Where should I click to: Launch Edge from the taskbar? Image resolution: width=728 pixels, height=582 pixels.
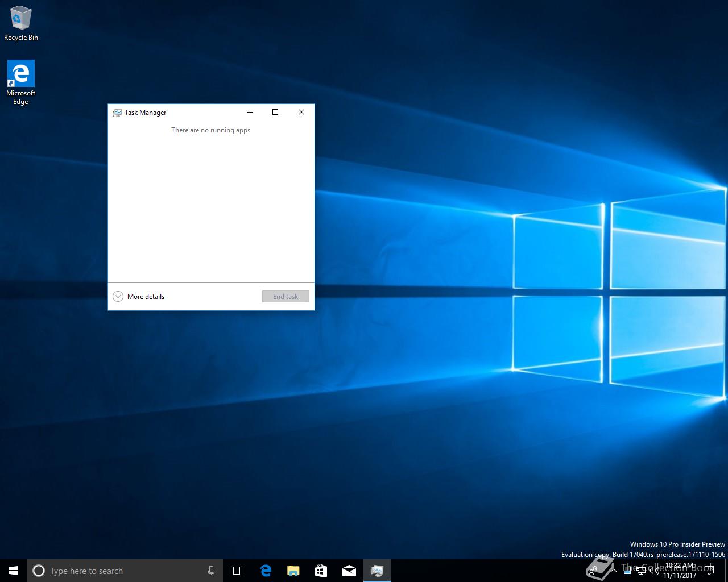coord(266,571)
